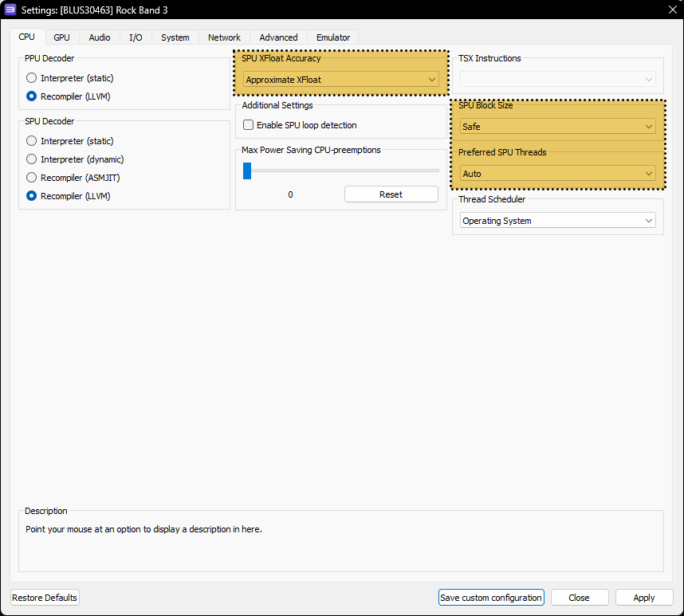Click the Apply button
The width and height of the screenshot is (684, 616).
point(644,597)
